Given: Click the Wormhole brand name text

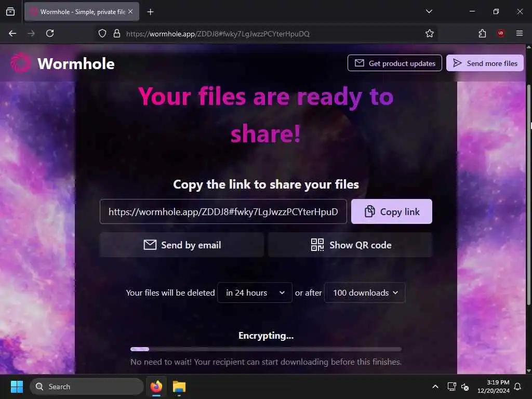Looking at the screenshot, I should pyautogui.click(x=76, y=64).
